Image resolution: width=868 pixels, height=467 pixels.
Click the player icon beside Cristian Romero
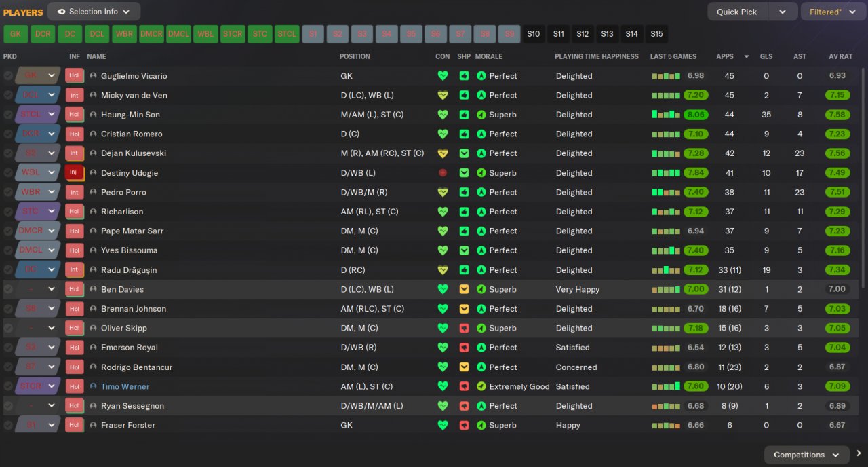(x=93, y=134)
